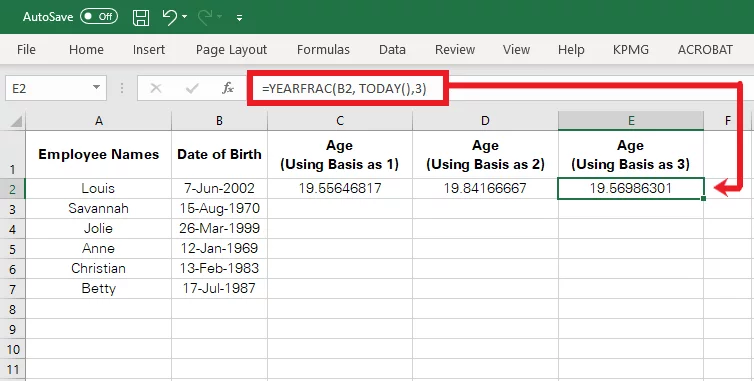The height and width of the screenshot is (381, 754).
Task: Open the ACROBAT tab
Action: (705, 50)
